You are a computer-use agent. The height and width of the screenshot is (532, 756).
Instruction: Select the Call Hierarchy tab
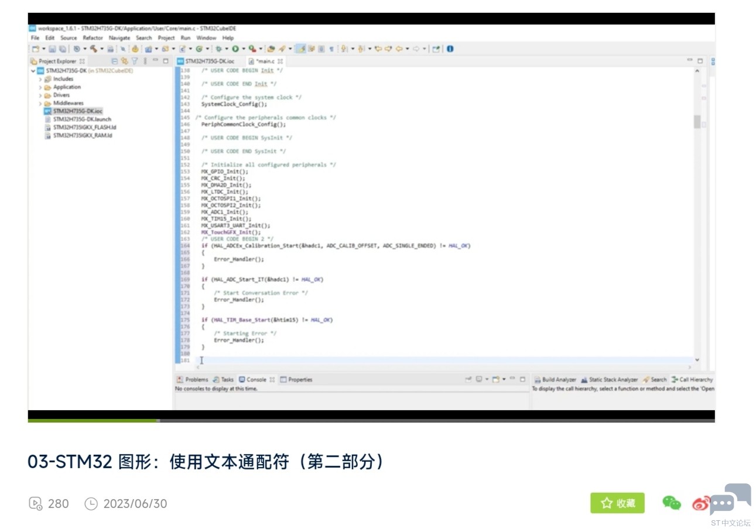tap(692, 380)
